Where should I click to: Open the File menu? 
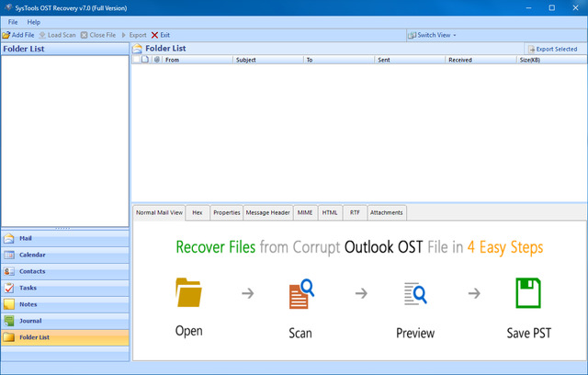coord(13,21)
